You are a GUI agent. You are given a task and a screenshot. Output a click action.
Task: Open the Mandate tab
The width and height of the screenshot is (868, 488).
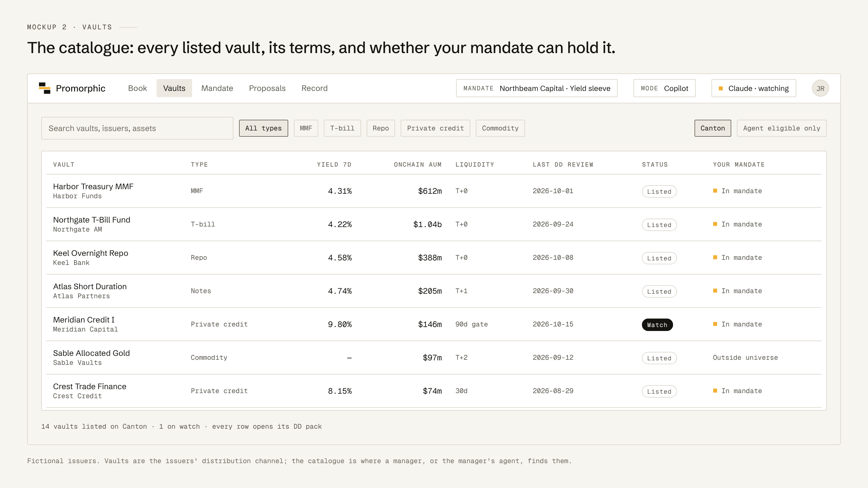(217, 88)
